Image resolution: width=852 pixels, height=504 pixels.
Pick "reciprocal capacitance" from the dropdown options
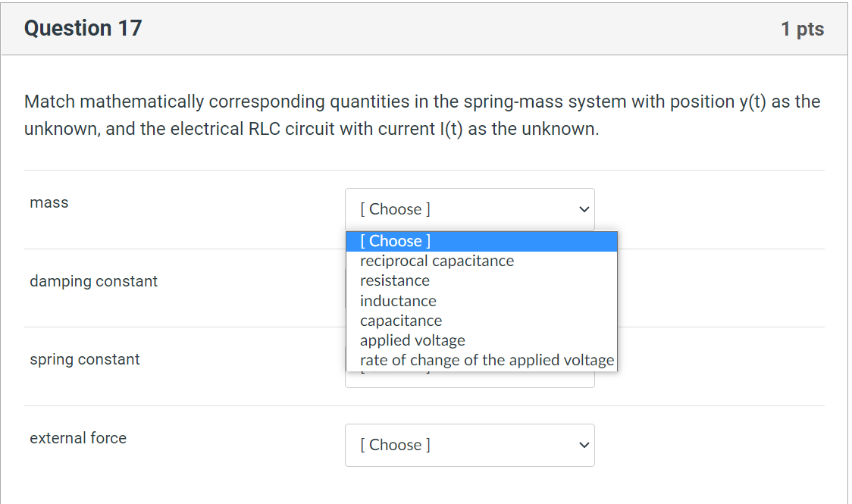click(437, 260)
